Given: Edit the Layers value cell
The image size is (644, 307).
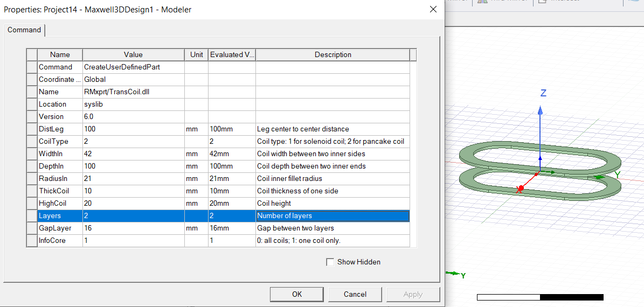Looking at the screenshot, I should [133, 216].
